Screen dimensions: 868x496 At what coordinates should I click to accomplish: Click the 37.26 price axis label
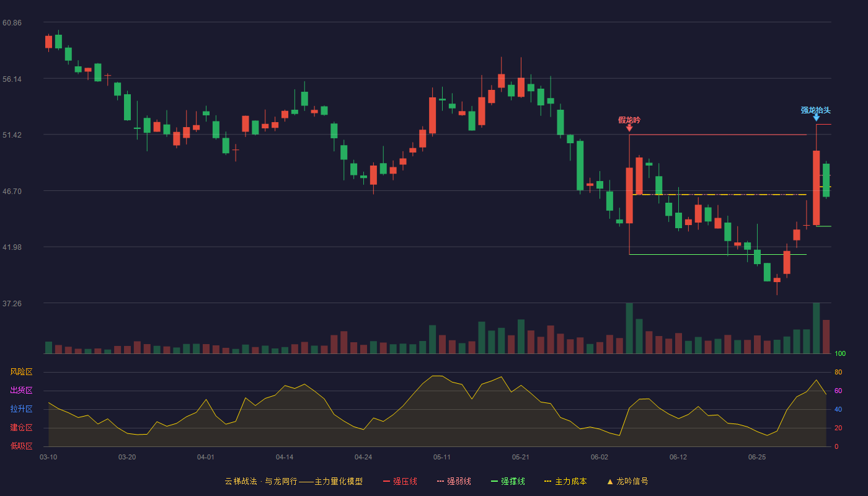tap(12, 304)
